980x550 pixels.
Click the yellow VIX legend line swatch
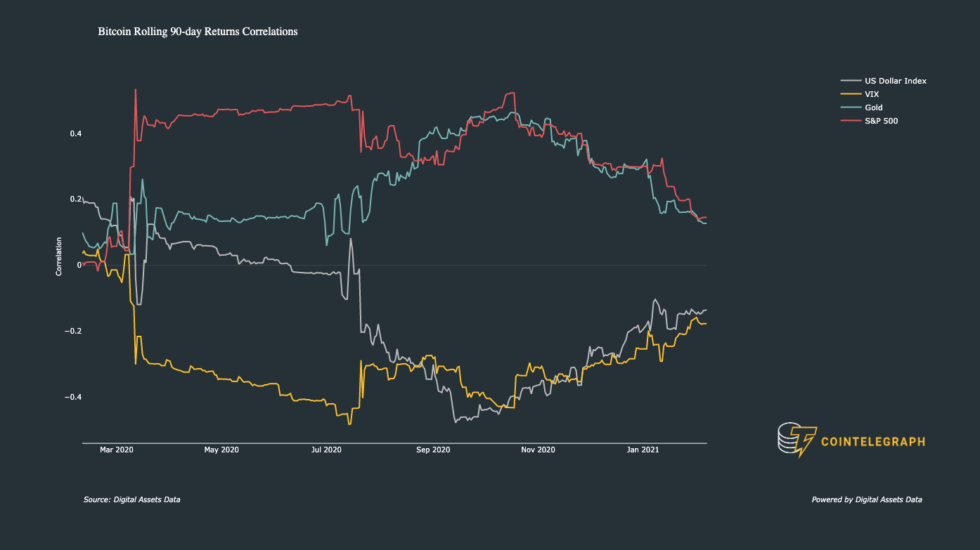(851, 94)
